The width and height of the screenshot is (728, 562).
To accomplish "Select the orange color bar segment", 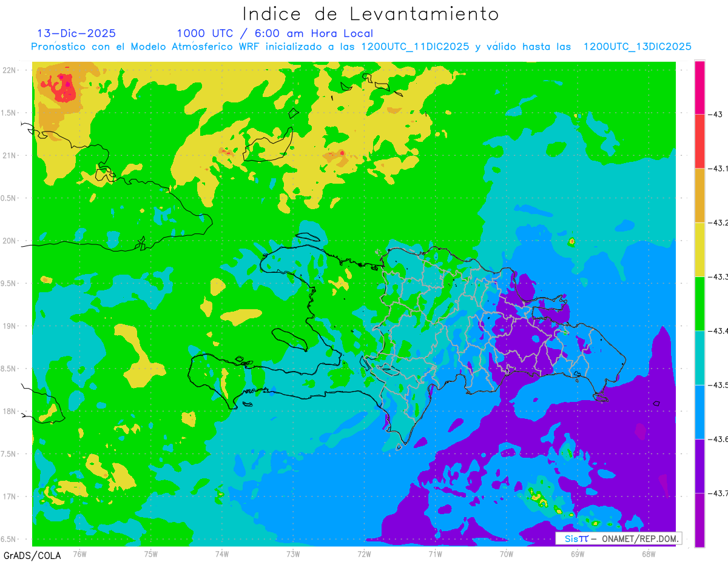I will [x=699, y=195].
